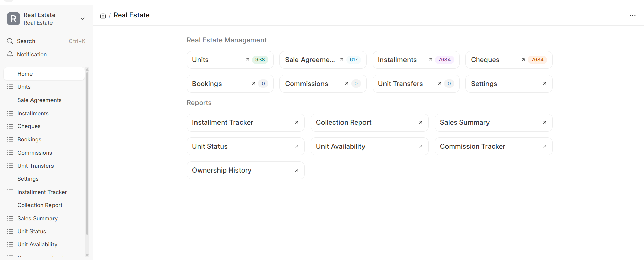Click the R workspace logo icon
This screenshot has height=260, width=644.
click(x=14, y=19)
